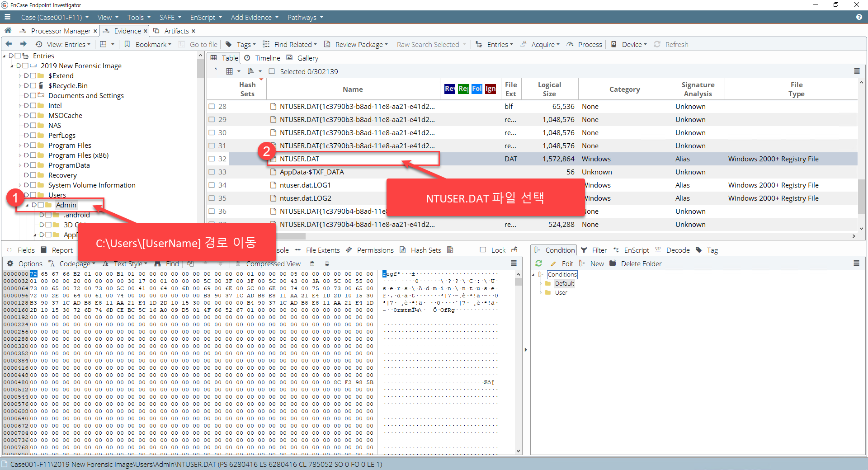868x470 pixels.
Task: Click the forward arrow navigation icon
Action: 24,44
